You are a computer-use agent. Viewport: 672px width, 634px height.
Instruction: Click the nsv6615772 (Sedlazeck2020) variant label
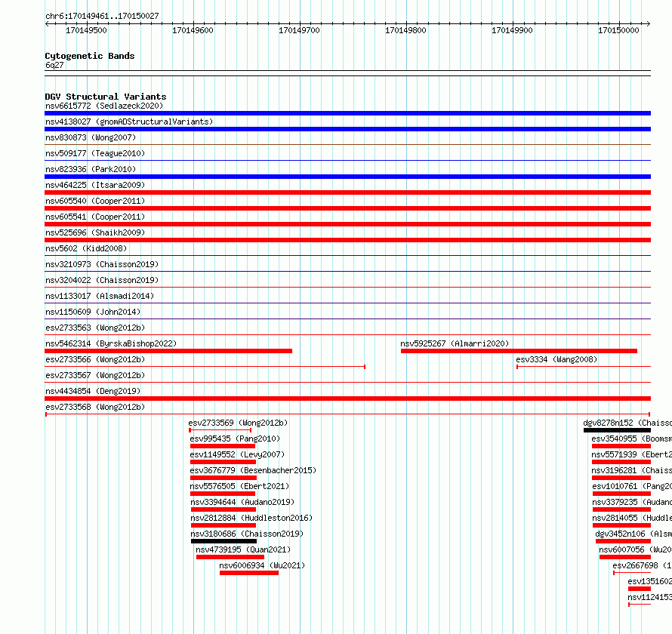click(104, 106)
